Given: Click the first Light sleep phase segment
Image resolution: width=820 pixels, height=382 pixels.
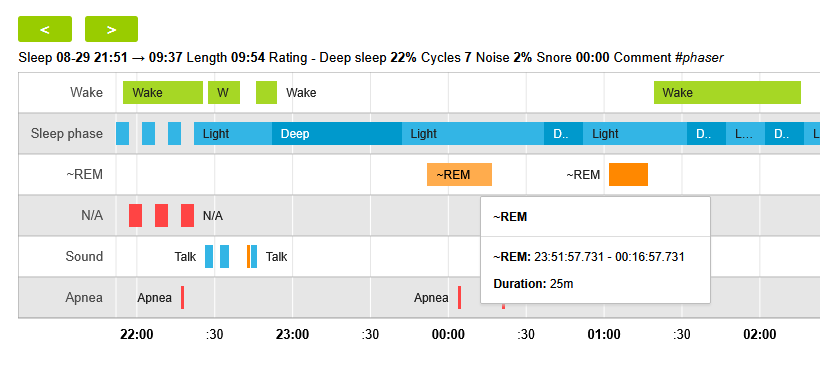Looking at the screenshot, I should (233, 133).
